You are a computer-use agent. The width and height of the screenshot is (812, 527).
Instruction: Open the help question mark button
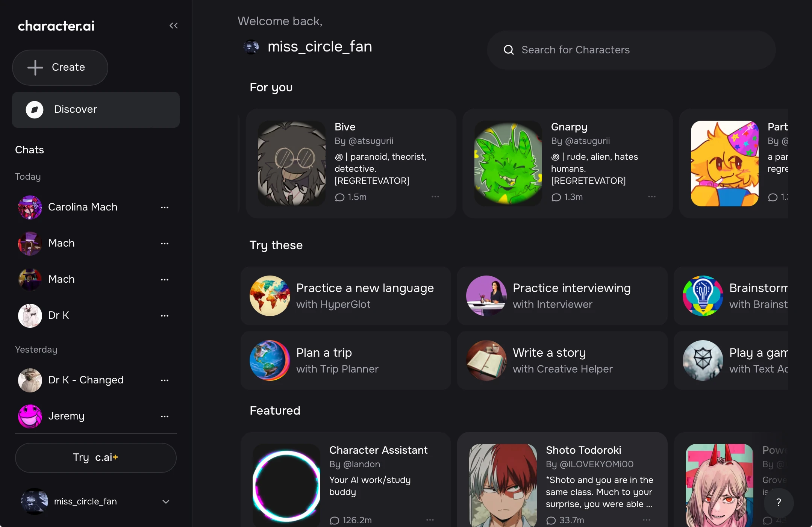(x=779, y=502)
